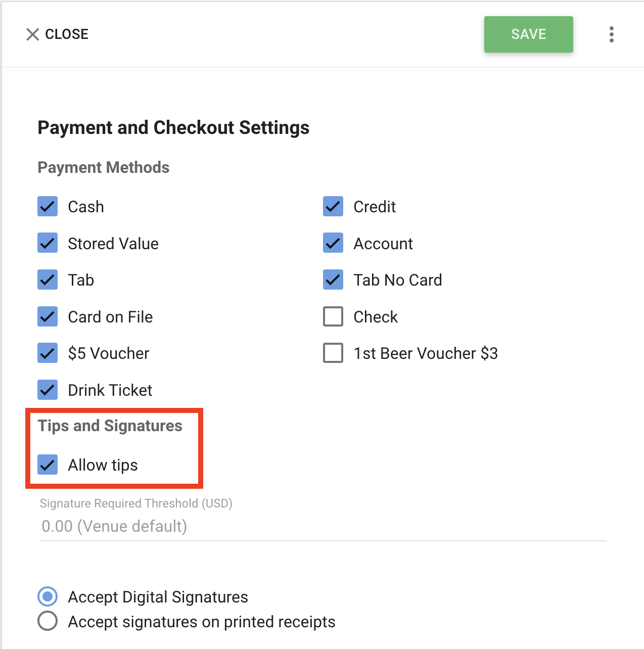Image resolution: width=644 pixels, height=649 pixels.
Task: Enable the Check payment method
Action: [x=333, y=317]
